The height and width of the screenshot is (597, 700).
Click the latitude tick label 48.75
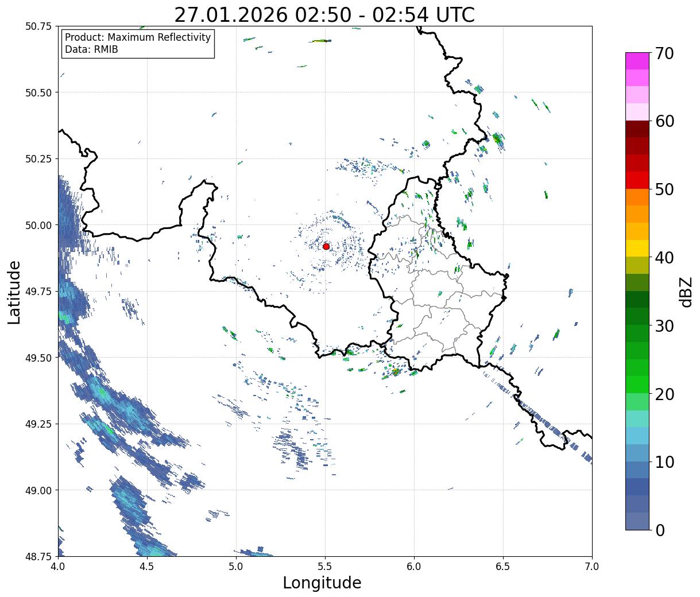39,556
